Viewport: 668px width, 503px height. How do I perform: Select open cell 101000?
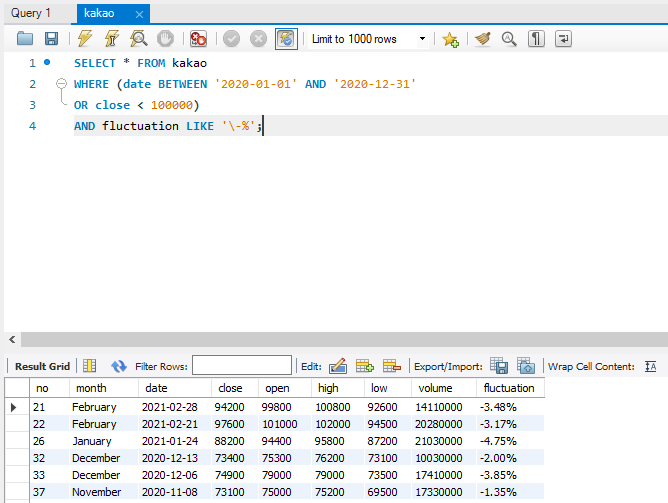coord(285,424)
